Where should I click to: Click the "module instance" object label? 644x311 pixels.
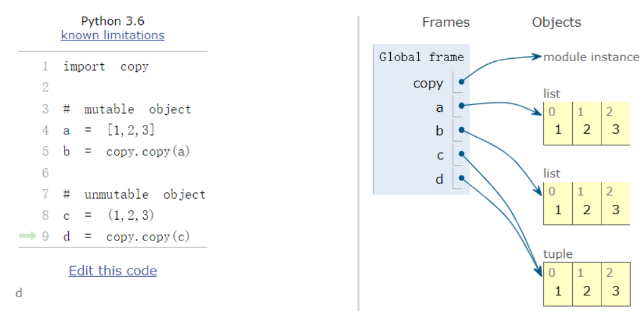tap(591, 57)
